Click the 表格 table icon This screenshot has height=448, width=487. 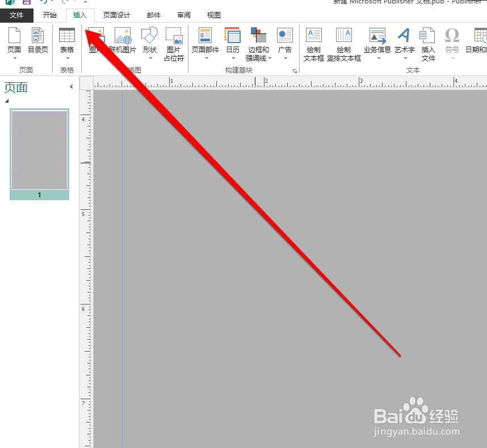67,35
